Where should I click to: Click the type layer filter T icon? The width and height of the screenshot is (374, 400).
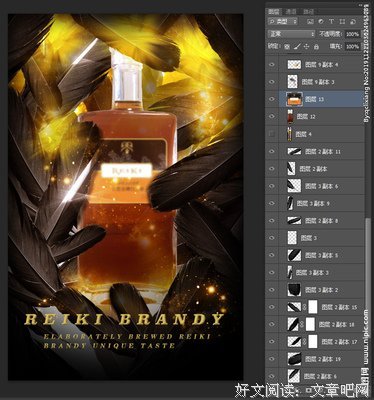click(x=331, y=22)
